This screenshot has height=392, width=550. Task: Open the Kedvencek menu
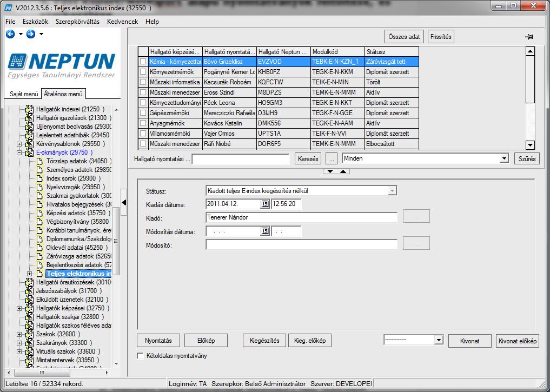(x=122, y=22)
